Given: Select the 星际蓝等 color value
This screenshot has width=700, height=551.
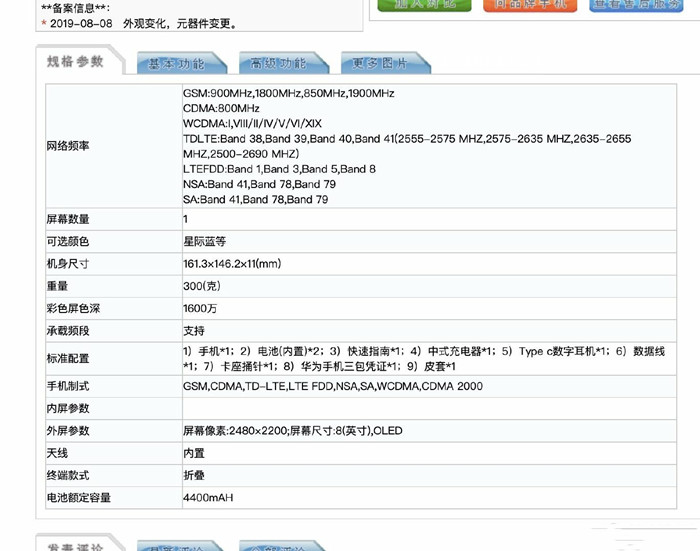Looking at the screenshot, I should [x=204, y=241].
